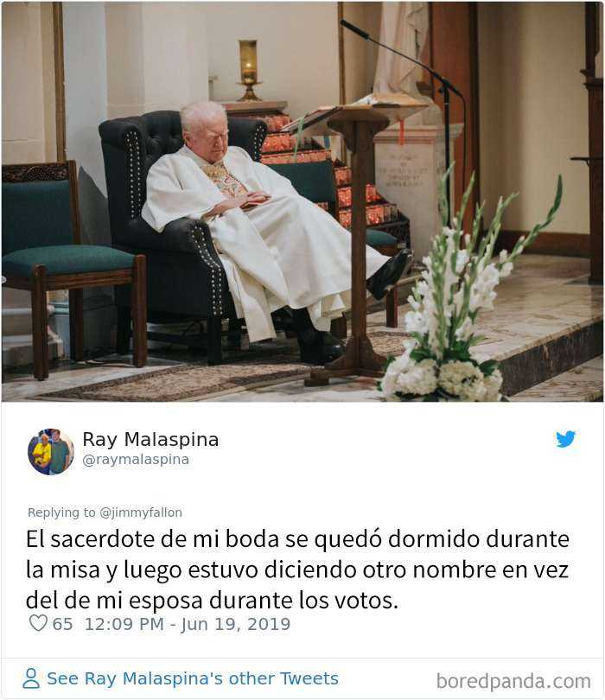This screenshot has width=605, height=700.
Task: Click the 65 likes count
Action: [x=62, y=624]
